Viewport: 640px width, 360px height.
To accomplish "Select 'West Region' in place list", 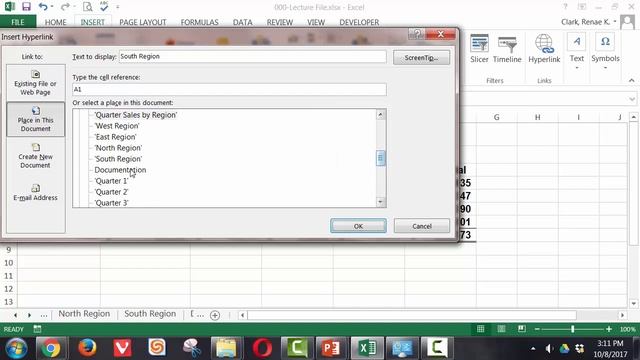I will pyautogui.click(x=117, y=126).
